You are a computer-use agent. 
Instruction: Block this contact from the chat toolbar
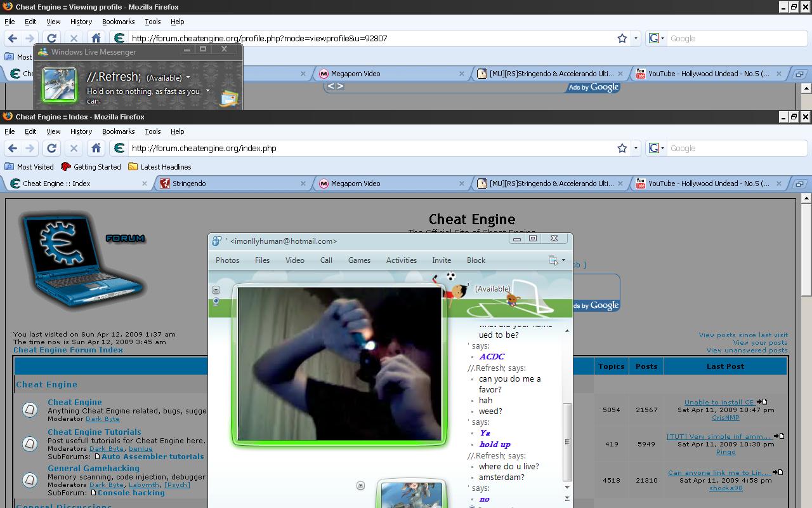tap(476, 260)
